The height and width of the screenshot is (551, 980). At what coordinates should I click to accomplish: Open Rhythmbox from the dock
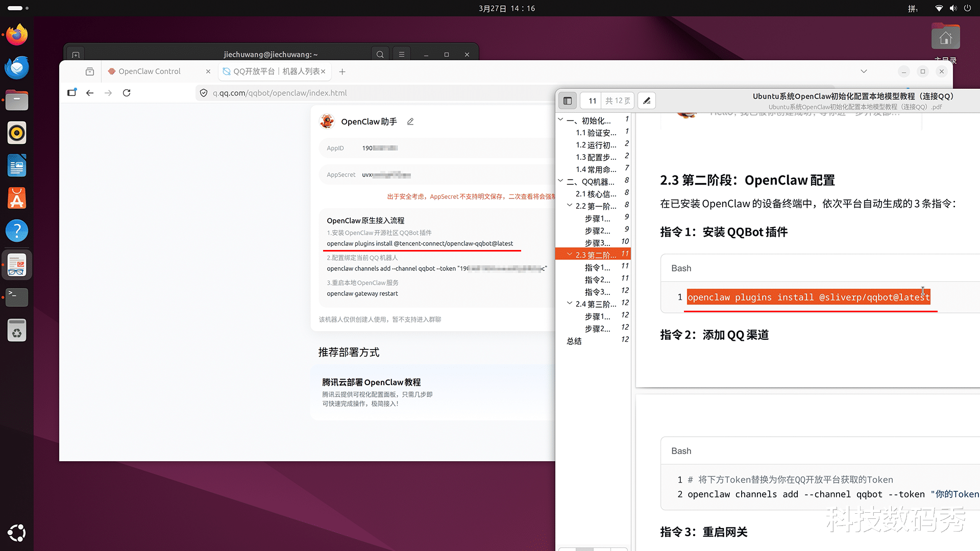(x=16, y=133)
